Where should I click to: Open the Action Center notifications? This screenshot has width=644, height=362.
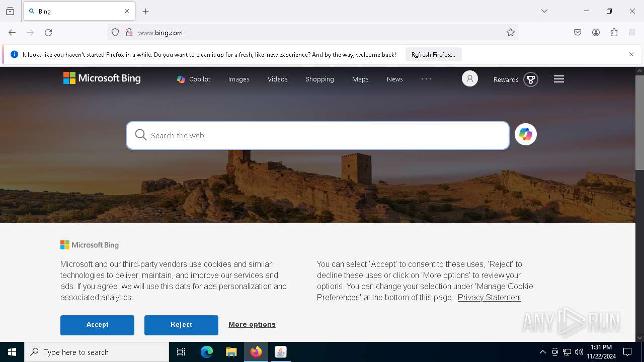(x=627, y=352)
